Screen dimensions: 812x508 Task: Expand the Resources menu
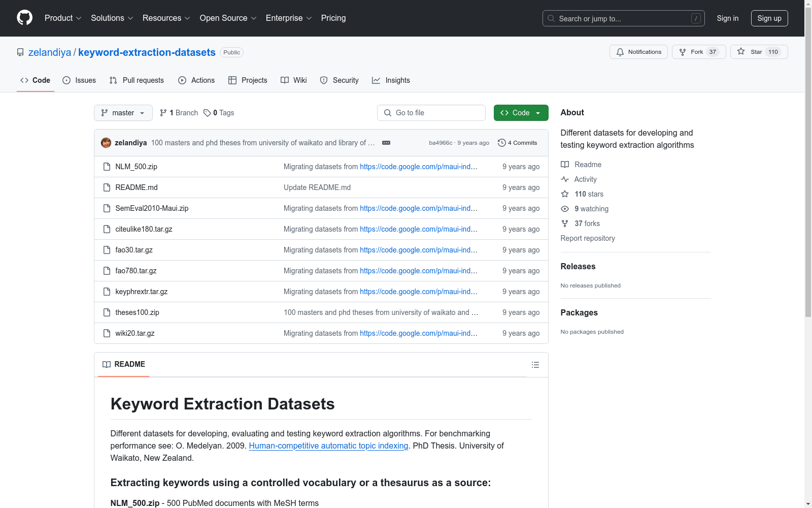[166, 18]
